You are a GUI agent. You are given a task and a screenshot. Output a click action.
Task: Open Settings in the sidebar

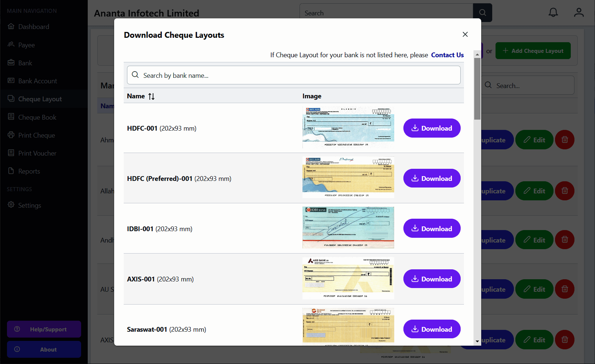pyautogui.click(x=29, y=205)
